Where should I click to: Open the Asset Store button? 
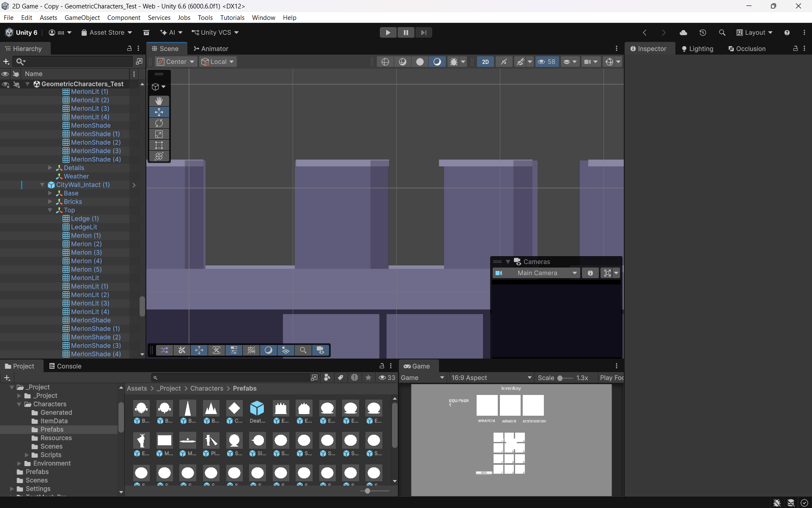(x=107, y=33)
